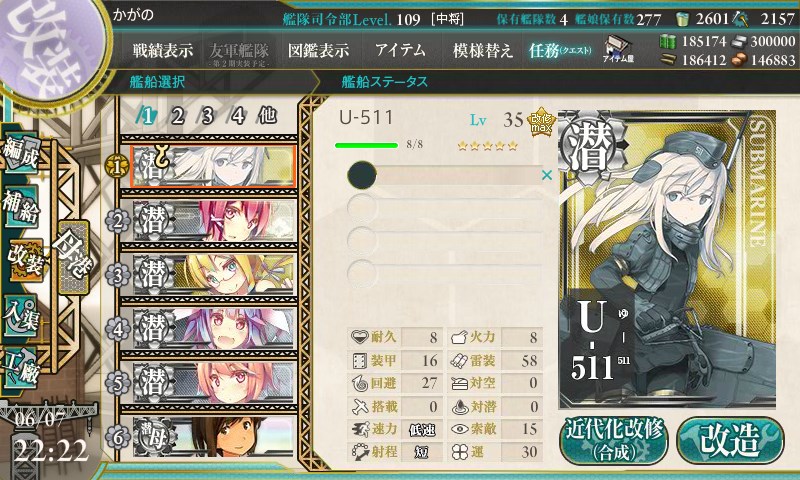800x480 pixels.
Task: Open the アイテム屋 item shop icon
Action: click(618, 49)
